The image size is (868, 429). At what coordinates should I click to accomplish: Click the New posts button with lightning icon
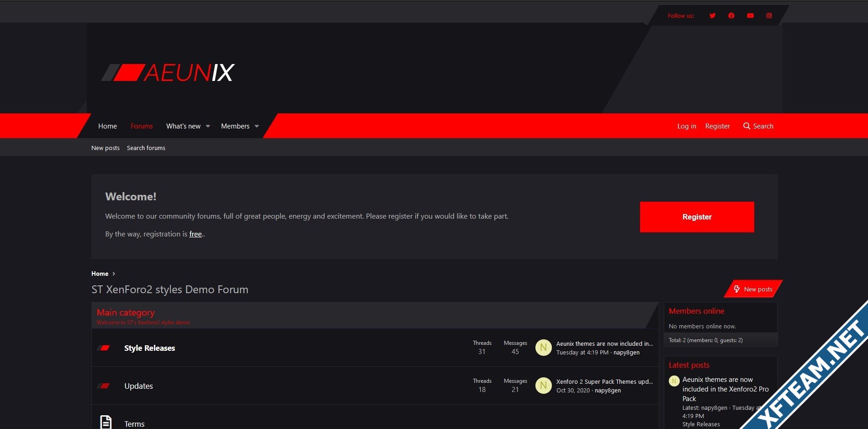tap(753, 289)
